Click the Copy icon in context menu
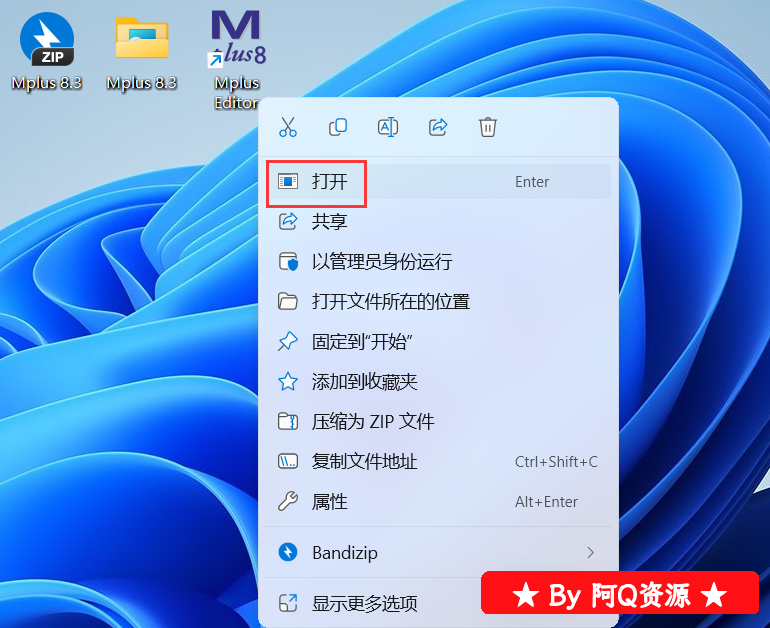This screenshot has width=770, height=628. click(338, 127)
